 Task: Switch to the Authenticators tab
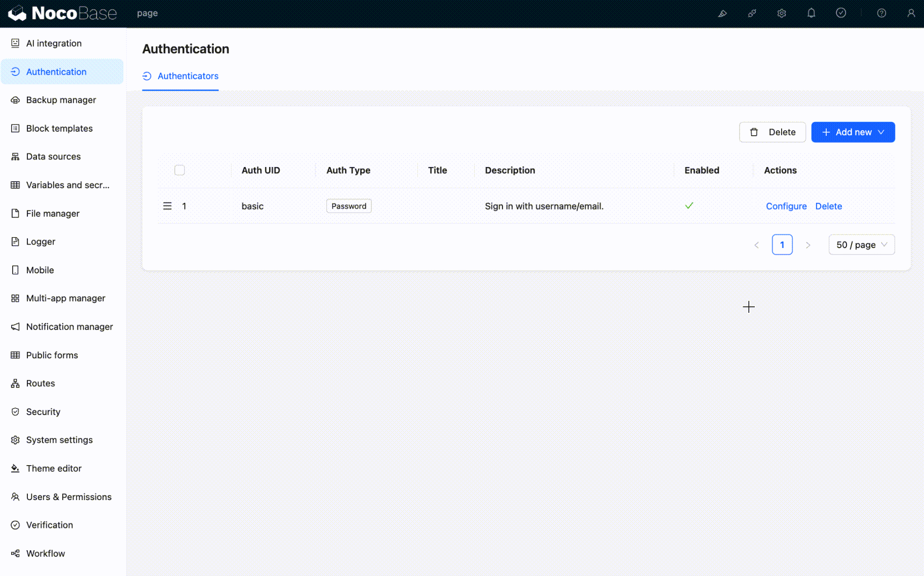click(187, 76)
